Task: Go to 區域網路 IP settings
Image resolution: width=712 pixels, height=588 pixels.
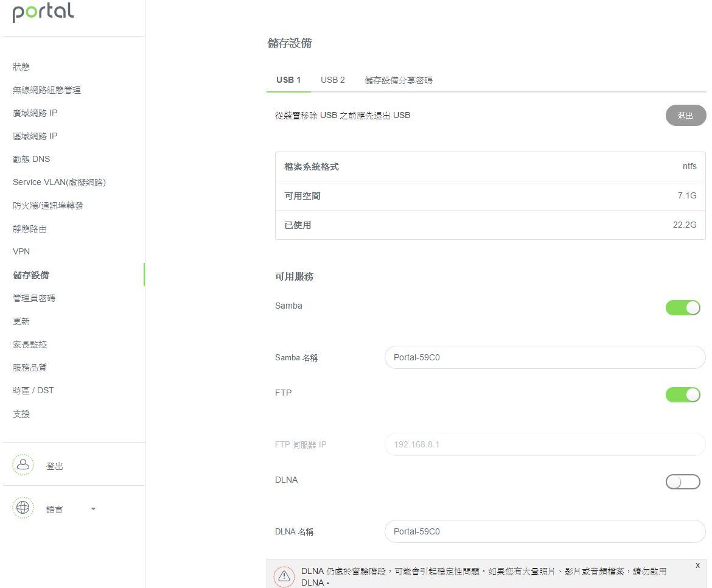Action: click(35, 136)
